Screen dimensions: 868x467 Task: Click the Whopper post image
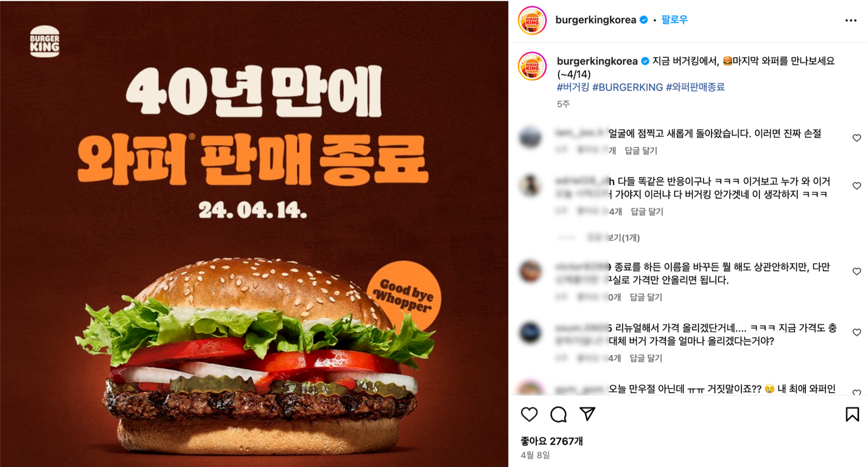pyautogui.click(x=254, y=233)
